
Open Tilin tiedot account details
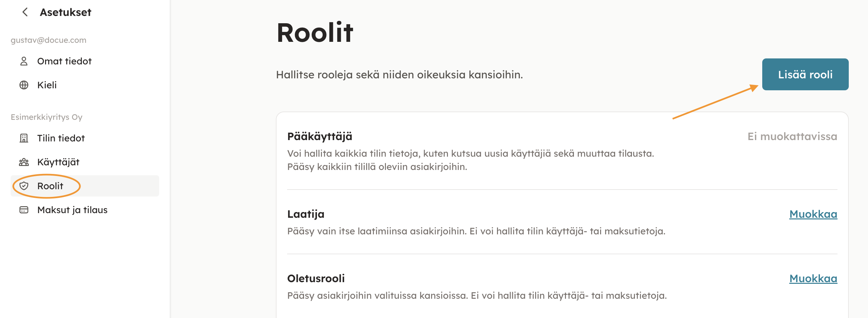pos(61,138)
